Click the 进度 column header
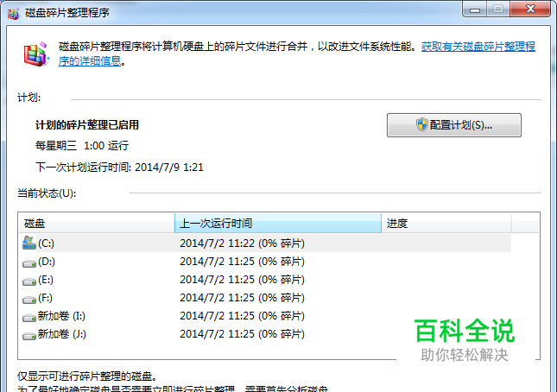The width and height of the screenshot is (557, 392). pyautogui.click(x=446, y=223)
